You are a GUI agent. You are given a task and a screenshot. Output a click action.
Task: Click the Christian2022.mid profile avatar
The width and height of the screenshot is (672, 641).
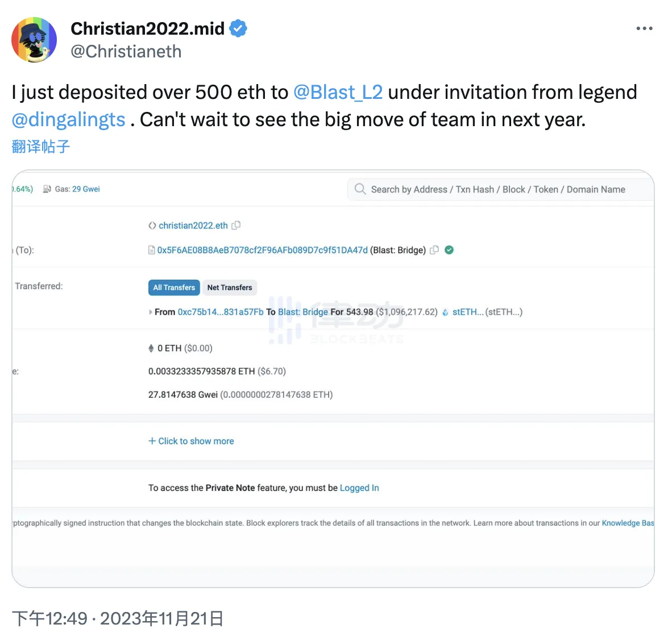pos(34,40)
